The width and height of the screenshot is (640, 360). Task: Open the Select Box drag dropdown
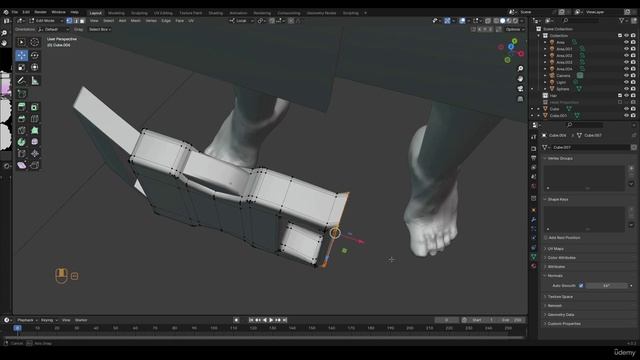100,29
